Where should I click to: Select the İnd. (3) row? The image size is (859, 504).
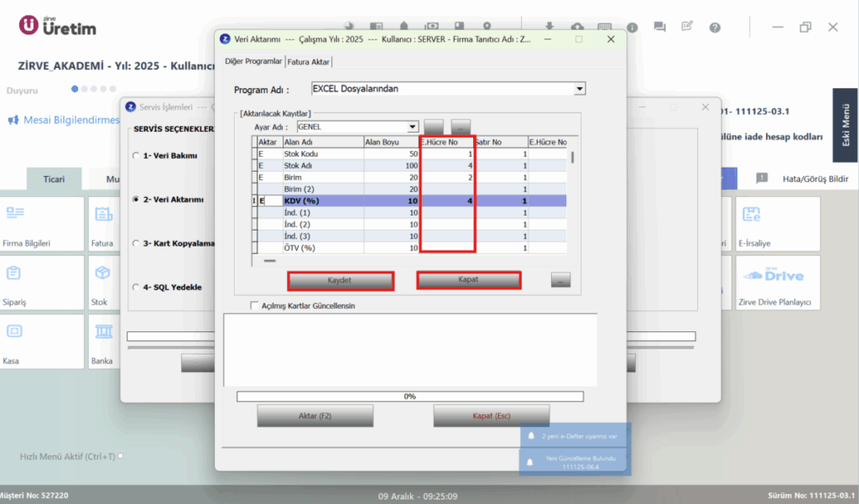click(x=409, y=236)
